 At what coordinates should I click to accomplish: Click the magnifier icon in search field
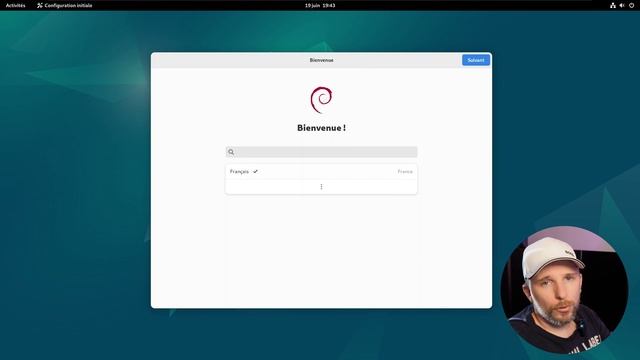pos(231,152)
